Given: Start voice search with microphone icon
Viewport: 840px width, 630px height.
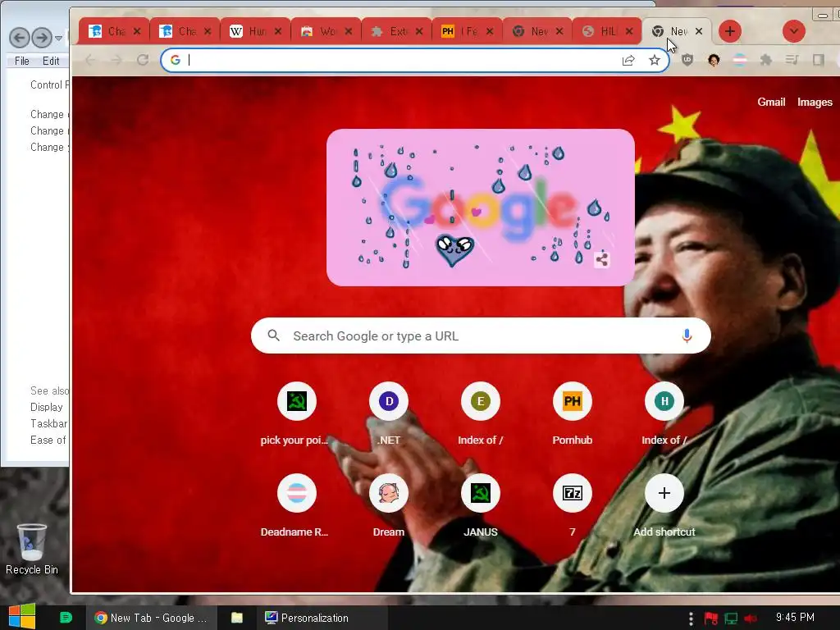Looking at the screenshot, I should [687, 336].
